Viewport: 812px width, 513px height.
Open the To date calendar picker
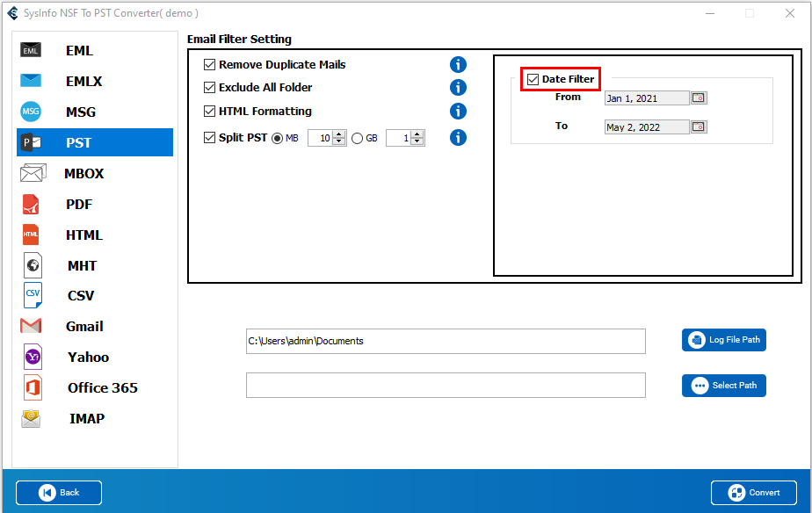[x=699, y=126]
